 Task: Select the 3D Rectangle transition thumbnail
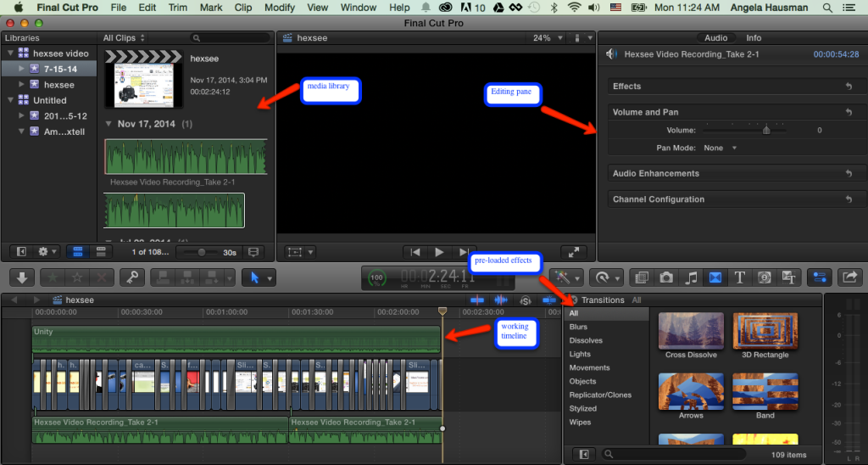coord(765,330)
